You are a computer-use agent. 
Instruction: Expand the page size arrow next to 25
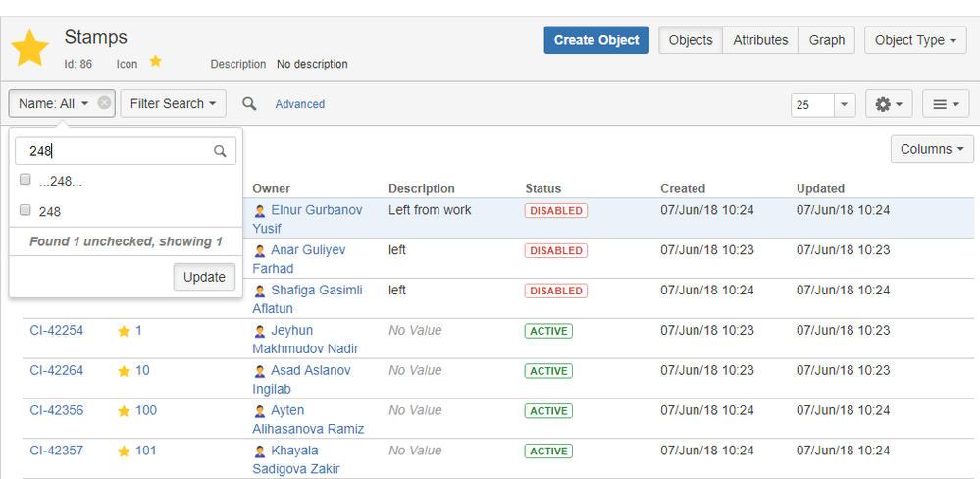[x=845, y=105]
